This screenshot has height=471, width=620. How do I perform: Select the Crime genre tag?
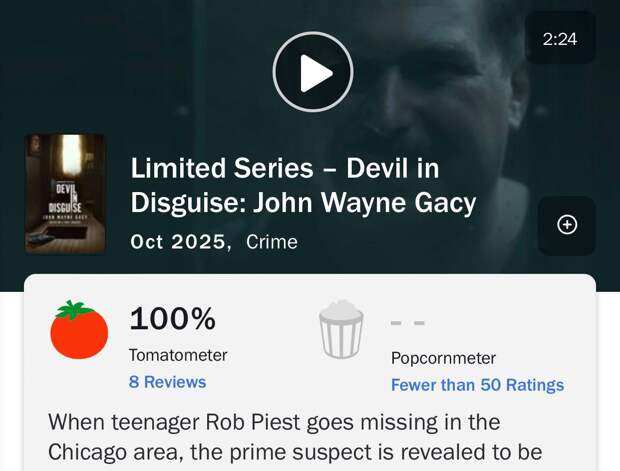click(x=271, y=241)
